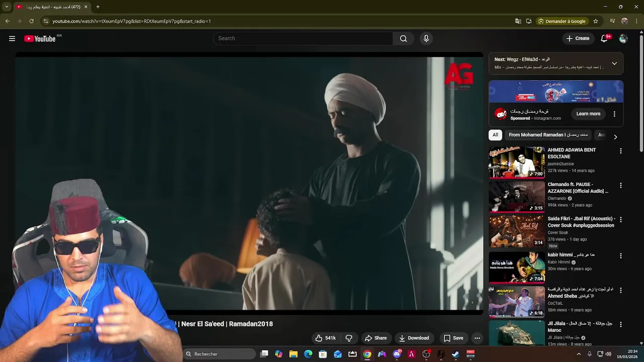
Task: Open more actions under the video
Action: coord(477,338)
